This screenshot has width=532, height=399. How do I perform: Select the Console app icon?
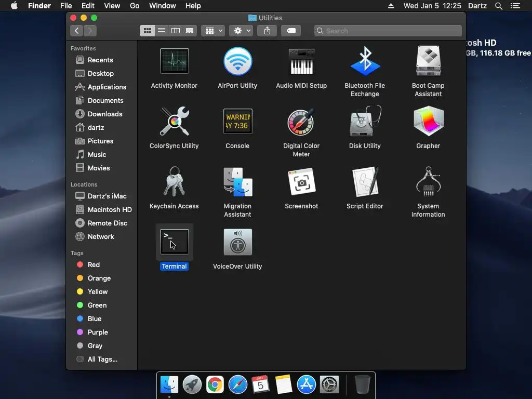(237, 121)
